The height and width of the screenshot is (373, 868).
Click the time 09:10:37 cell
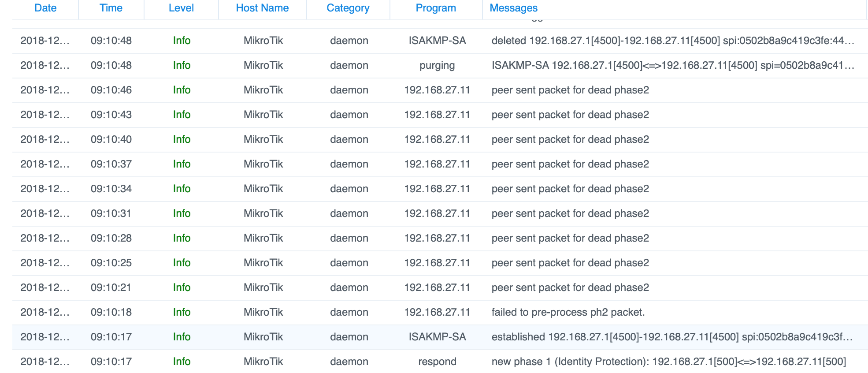tap(111, 164)
